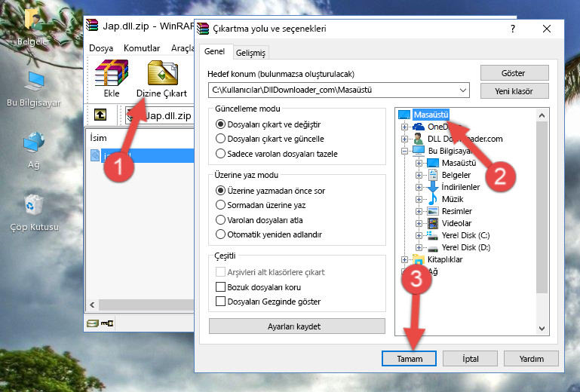Switch to Gelişmiş tab
The image size is (580, 392).
point(250,53)
